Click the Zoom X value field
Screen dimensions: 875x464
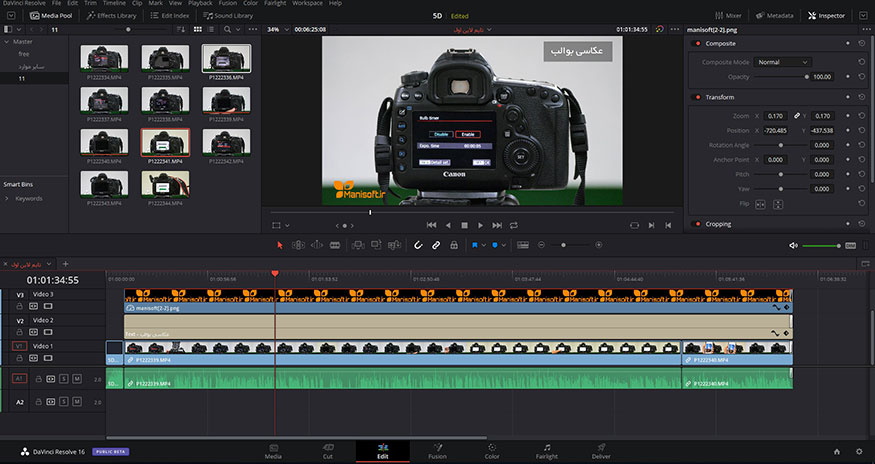tap(775, 116)
